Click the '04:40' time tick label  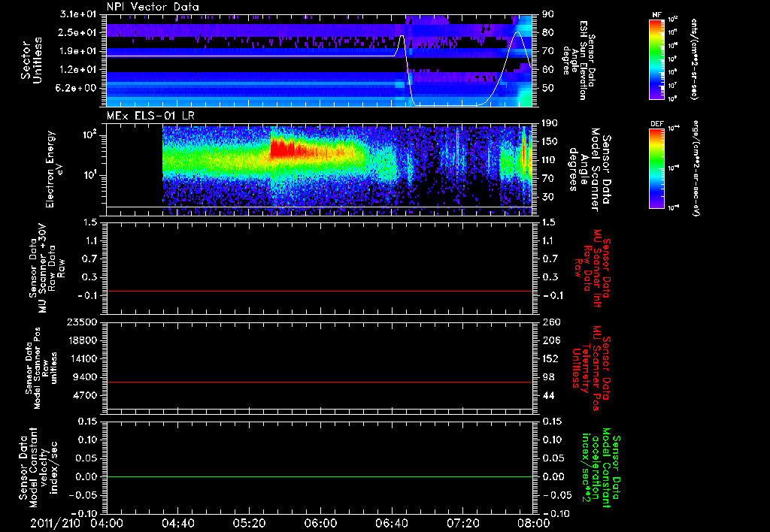coord(177,523)
